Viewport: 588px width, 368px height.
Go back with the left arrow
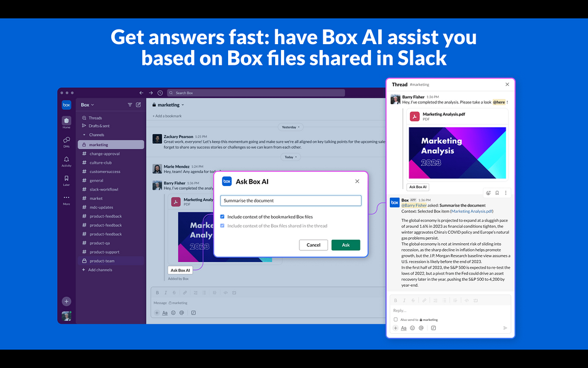point(141,93)
